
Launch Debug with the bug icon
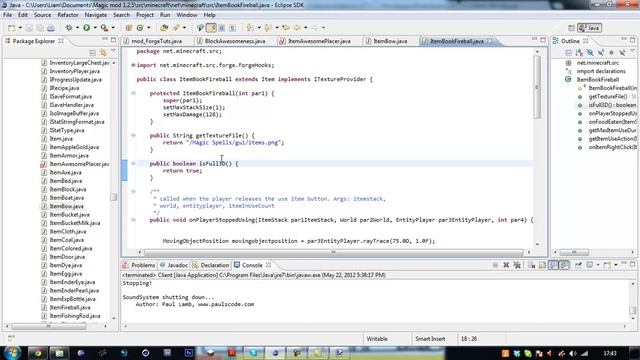[69, 28]
